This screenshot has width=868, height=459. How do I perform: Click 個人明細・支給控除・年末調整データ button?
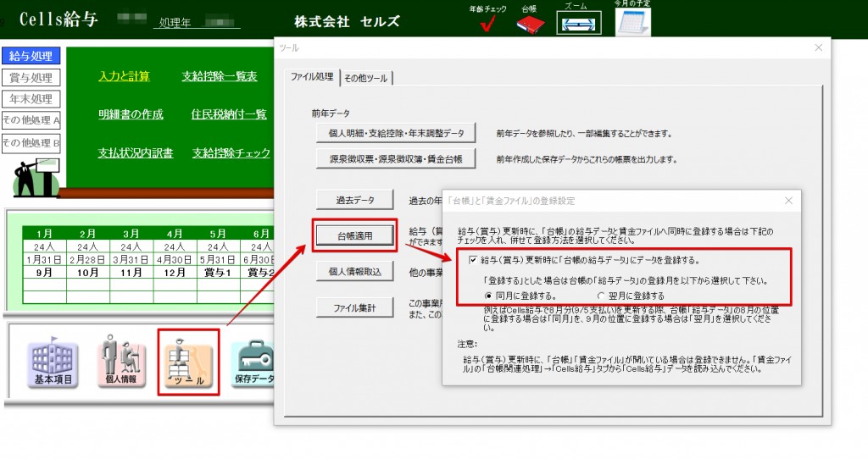pyautogui.click(x=396, y=133)
